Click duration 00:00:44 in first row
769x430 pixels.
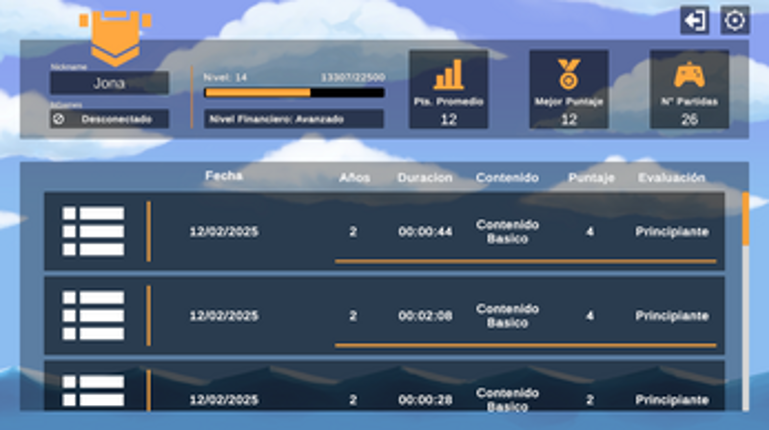click(x=425, y=231)
